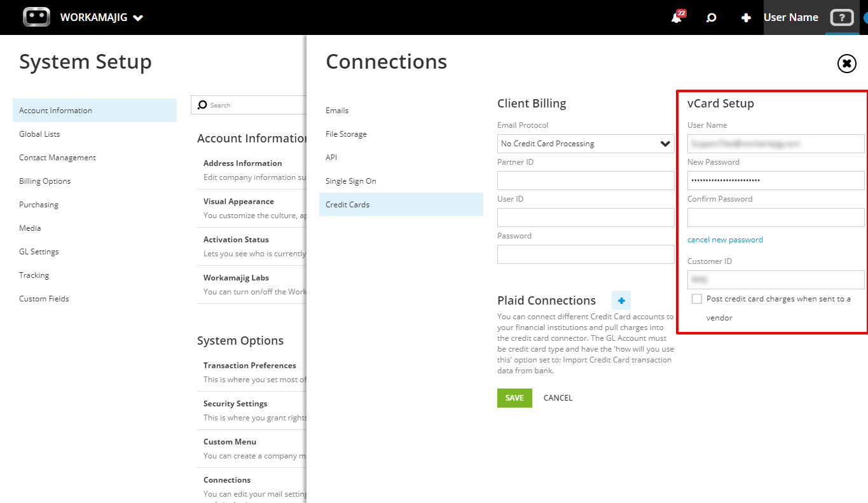This screenshot has height=503, width=868.
Task: Click the CANCEL button
Action: point(558,398)
